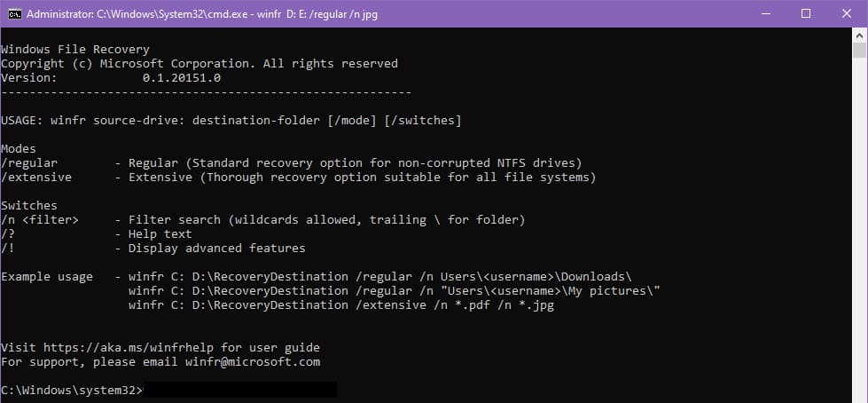This screenshot has height=403, width=868.
Task: Click the command input area after C:\Windows\system32>
Action: [x=239, y=391]
